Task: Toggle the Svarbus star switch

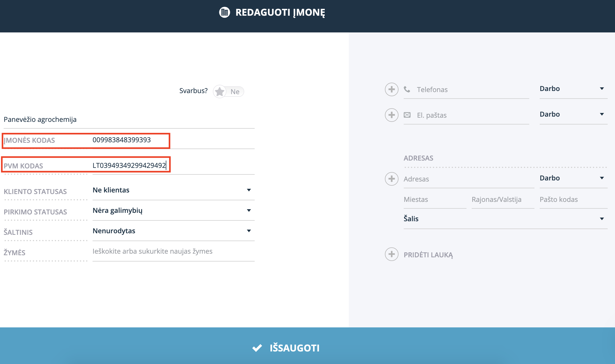Action: 229,92
